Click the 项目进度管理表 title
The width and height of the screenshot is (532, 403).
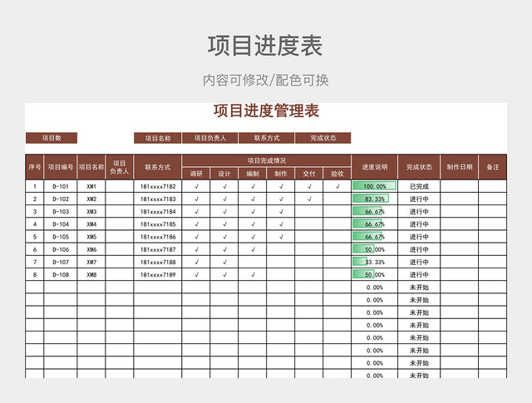(266, 111)
